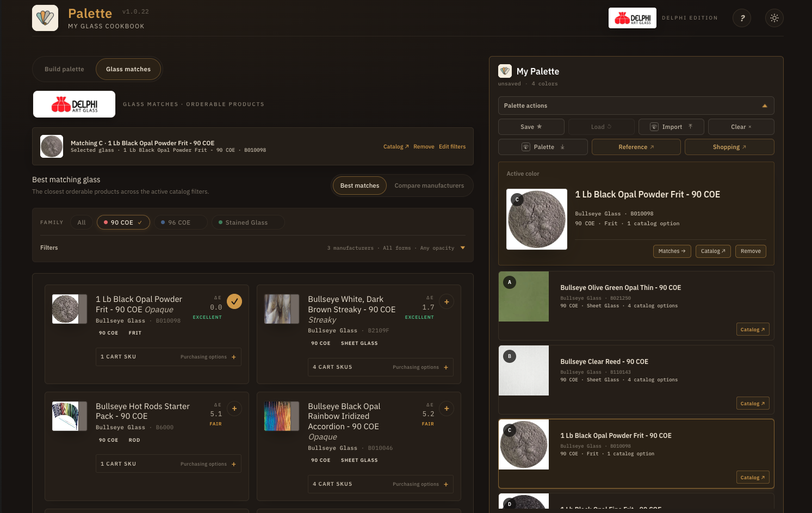
Task: Select the black opal powder swatch C in list
Action: 524,444
